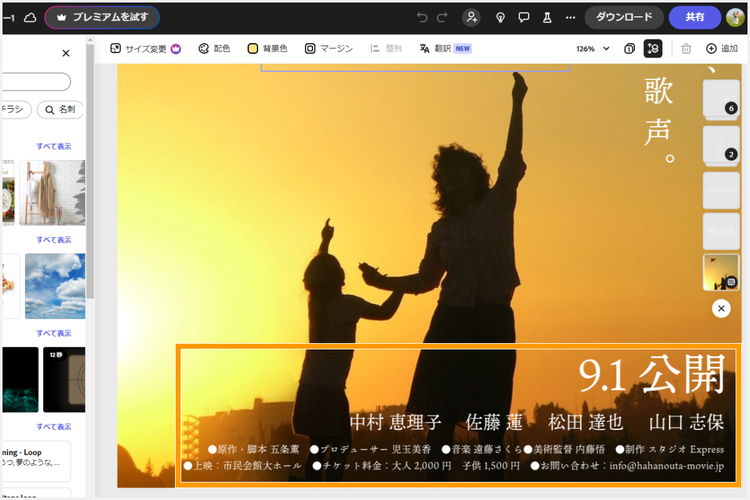Image resolution: width=750 pixels, height=500 pixels.
Task: Select the 制作 スタジオ Express credit
Action: click(670, 449)
